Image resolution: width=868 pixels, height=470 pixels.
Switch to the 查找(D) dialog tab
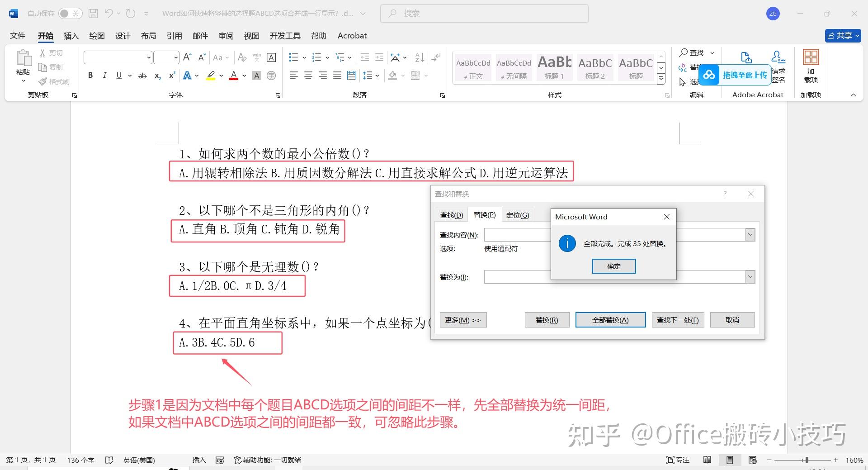[451, 214]
